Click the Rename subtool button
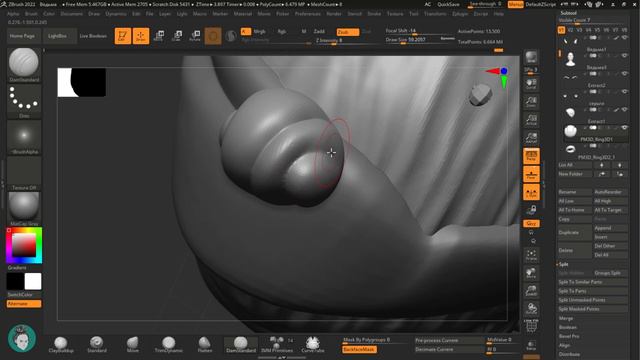Viewport: 640px width, 360px height. [x=575, y=192]
